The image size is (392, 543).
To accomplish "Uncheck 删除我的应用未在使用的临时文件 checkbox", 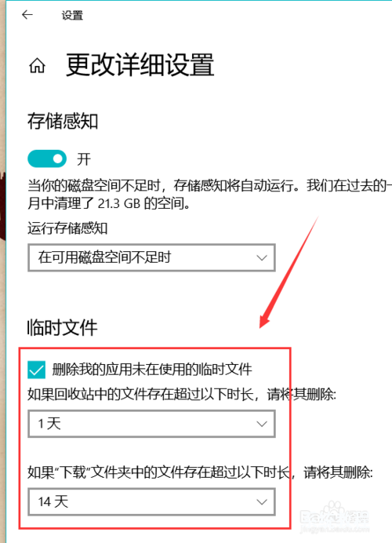I will (x=36, y=370).
